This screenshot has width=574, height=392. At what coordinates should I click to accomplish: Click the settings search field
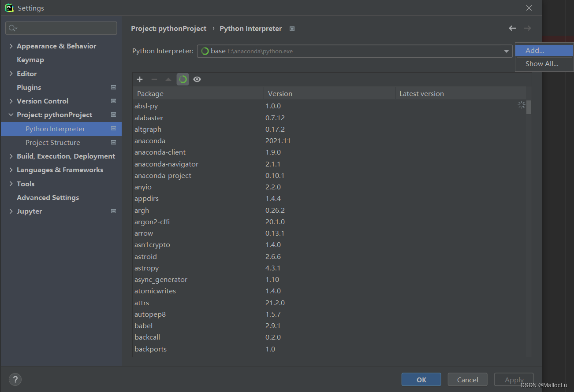click(61, 28)
